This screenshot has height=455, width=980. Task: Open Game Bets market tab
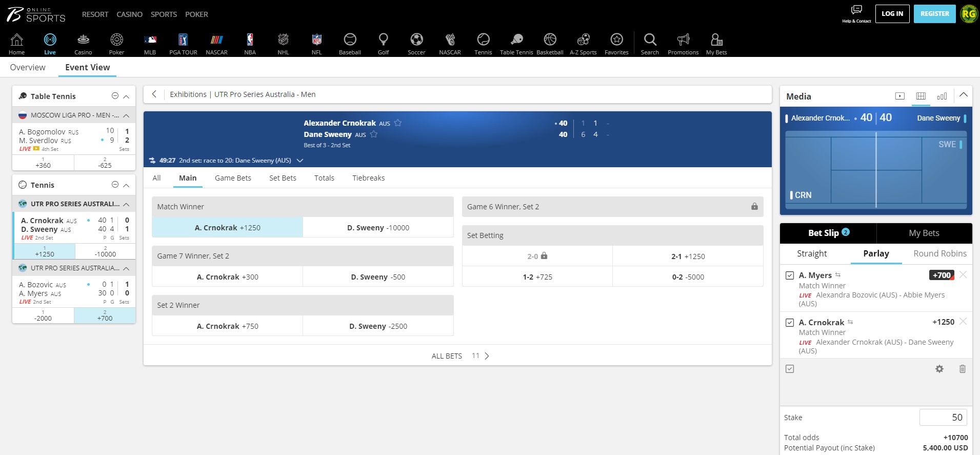pyautogui.click(x=233, y=178)
